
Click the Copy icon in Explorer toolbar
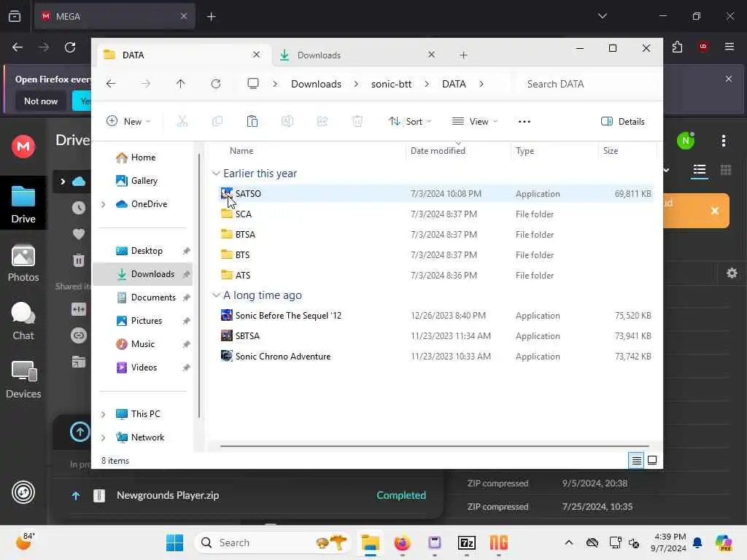click(217, 122)
